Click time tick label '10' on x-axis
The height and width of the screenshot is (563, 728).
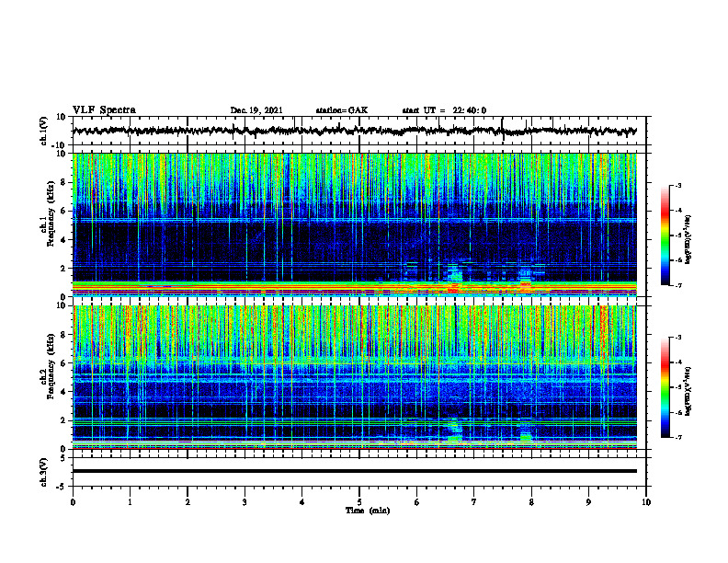(x=646, y=502)
